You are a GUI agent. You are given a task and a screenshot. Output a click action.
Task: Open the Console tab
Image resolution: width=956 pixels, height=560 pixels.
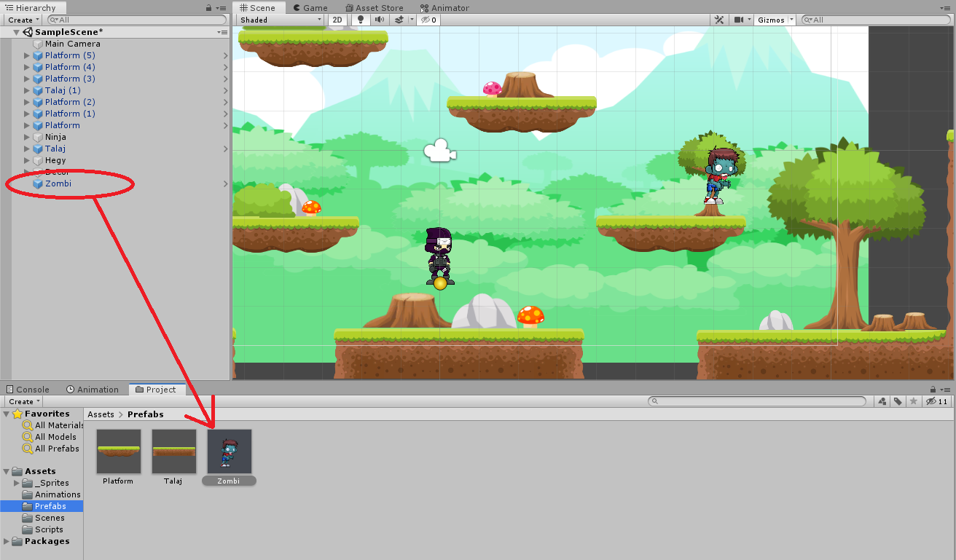click(x=27, y=389)
